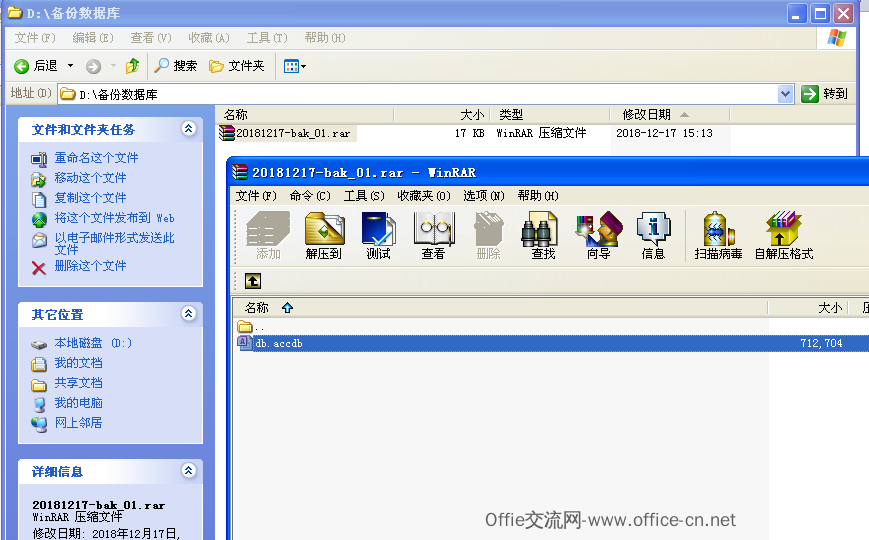The height and width of the screenshot is (540, 869).
Task: Run 扫描病毒 (Virus Scan) on archive
Action: [x=718, y=236]
